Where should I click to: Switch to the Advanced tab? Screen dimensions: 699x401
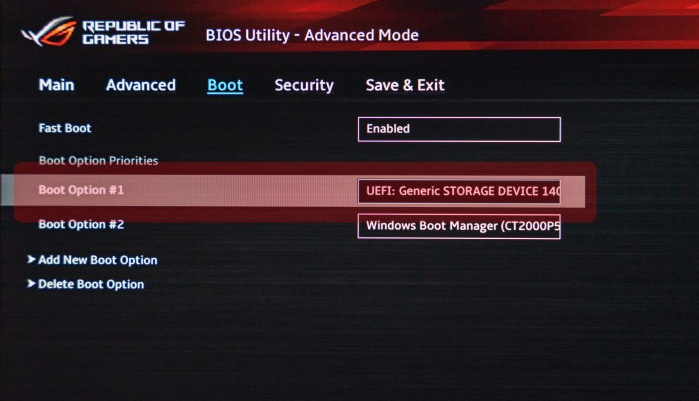141,85
